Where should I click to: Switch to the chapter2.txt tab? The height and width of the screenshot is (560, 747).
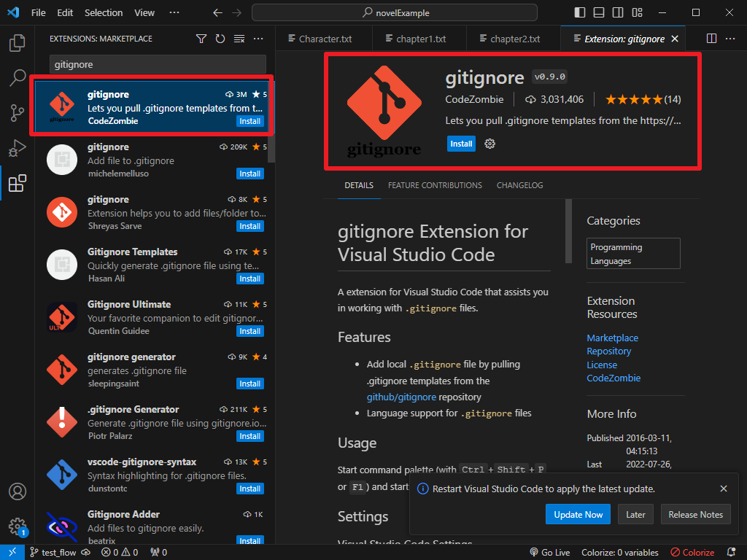pos(514,39)
